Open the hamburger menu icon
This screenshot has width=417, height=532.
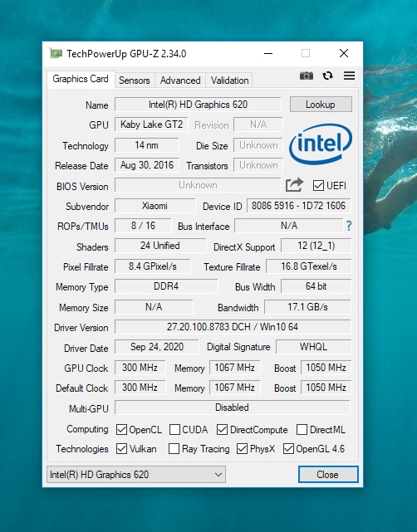tap(349, 76)
